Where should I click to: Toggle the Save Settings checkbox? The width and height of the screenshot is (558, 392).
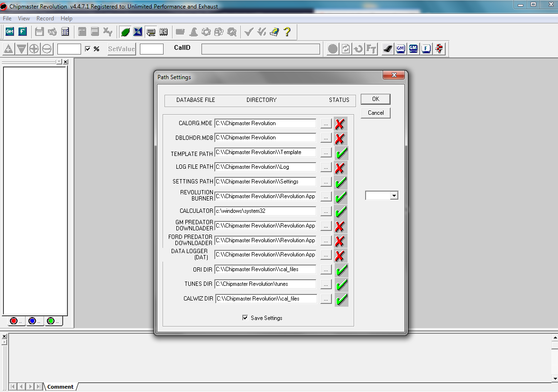click(245, 318)
